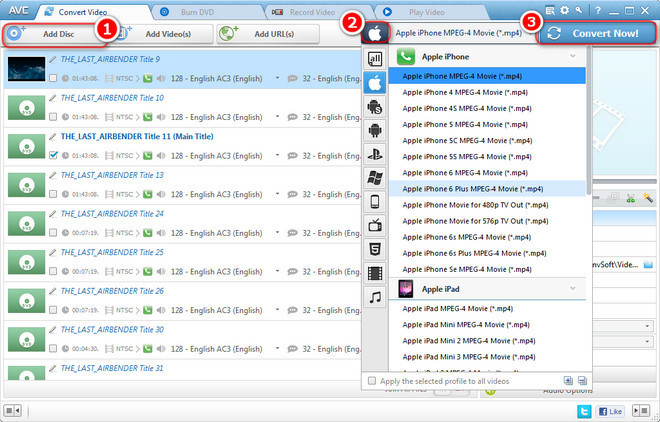This screenshot has height=422, width=660.
Task: Check the Title 24 checkbox
Action: pyautogui.click(x=53, y=233)
